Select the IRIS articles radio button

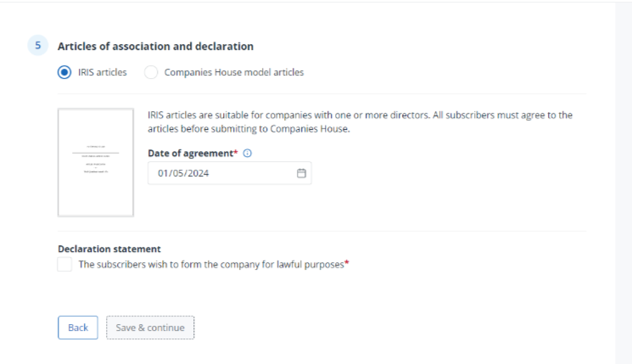coord(65,72)
